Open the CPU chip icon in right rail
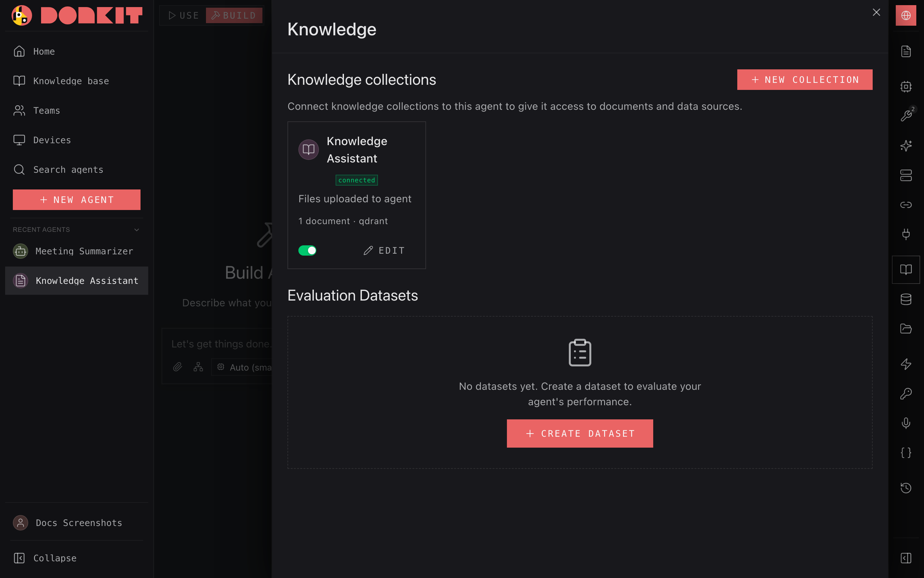This screenshot has width=924, height=578. coord(906,87)
